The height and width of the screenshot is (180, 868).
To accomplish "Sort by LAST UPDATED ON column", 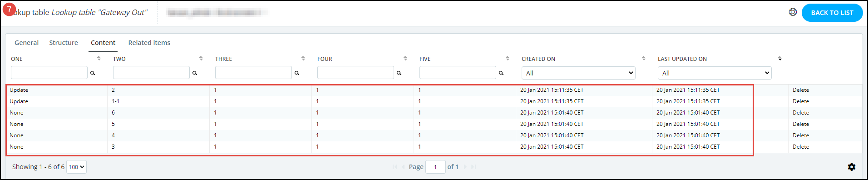I will point(780,59).
